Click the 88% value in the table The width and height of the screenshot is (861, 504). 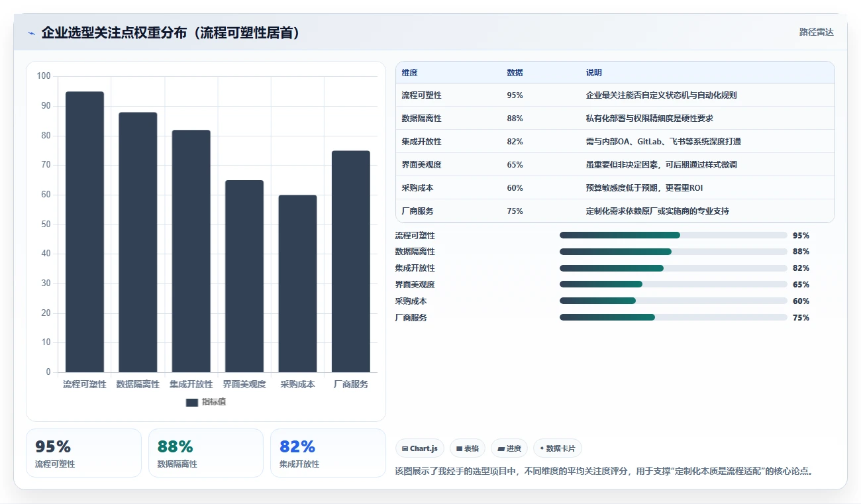point(515,119)
